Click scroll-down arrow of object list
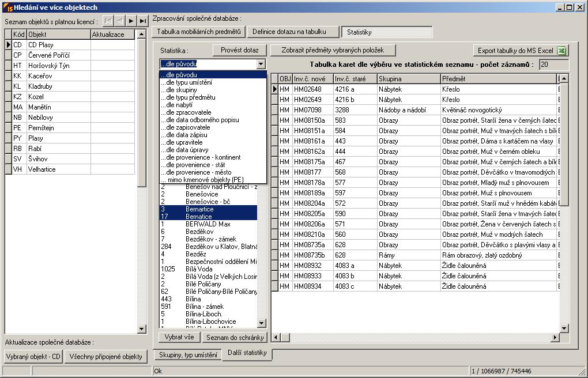Screen dimensions: 588x378 141,329
